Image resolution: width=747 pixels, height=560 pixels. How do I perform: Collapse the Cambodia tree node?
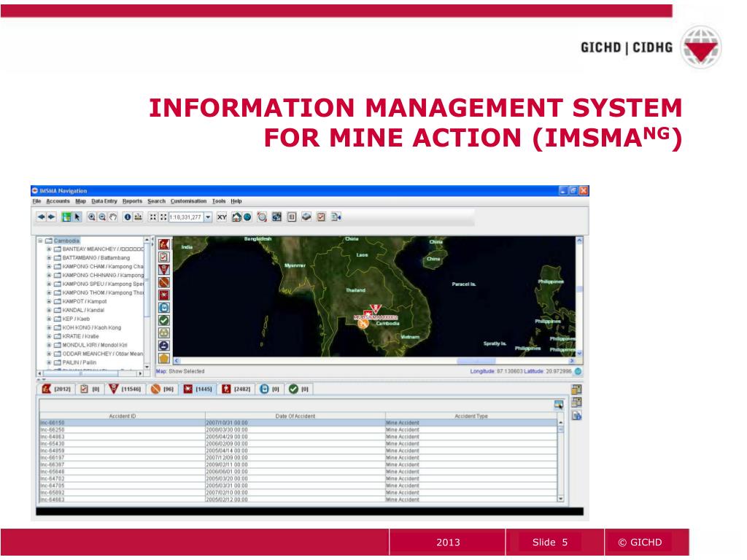pos(41,241)
